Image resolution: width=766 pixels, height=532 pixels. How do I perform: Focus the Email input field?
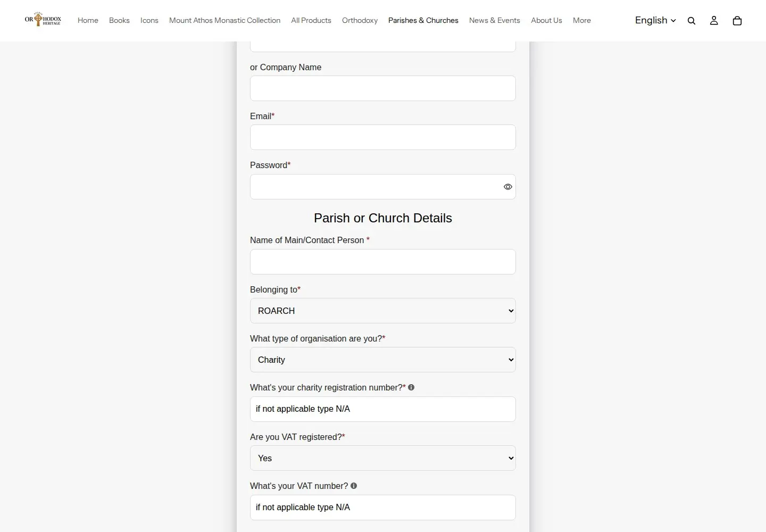coord(383,137)
